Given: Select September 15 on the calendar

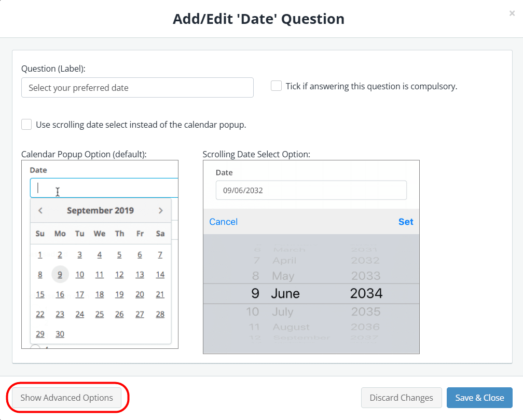Looking at the screenshot, I should pos(40,294).
